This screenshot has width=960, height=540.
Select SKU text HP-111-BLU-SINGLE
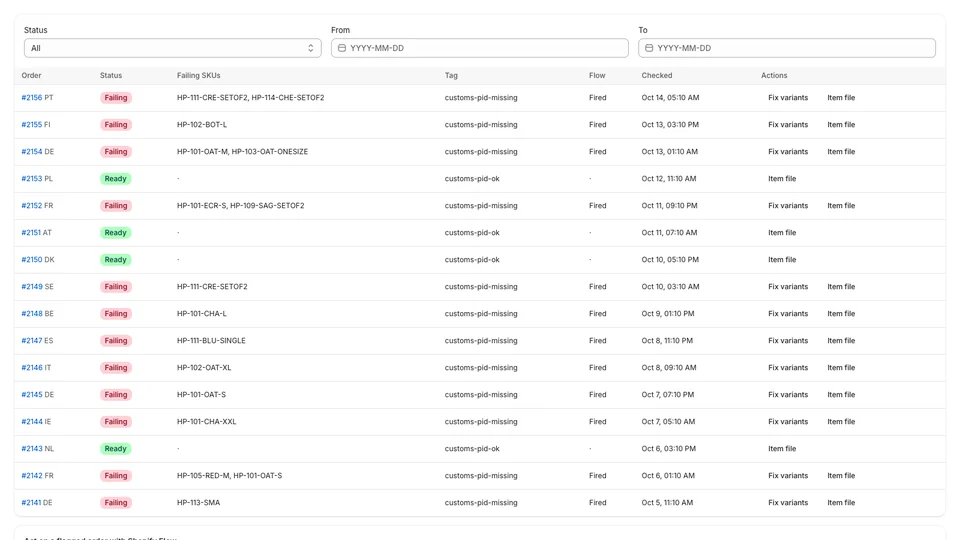(211, 340)
